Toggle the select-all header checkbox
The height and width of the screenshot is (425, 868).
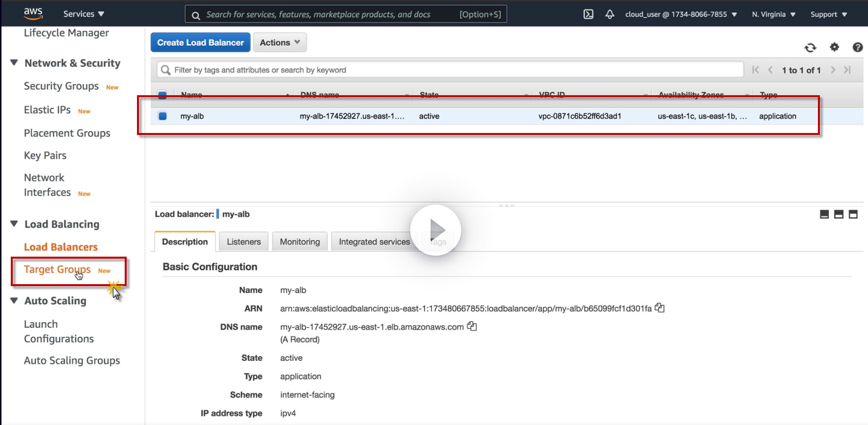click(163, 95)
